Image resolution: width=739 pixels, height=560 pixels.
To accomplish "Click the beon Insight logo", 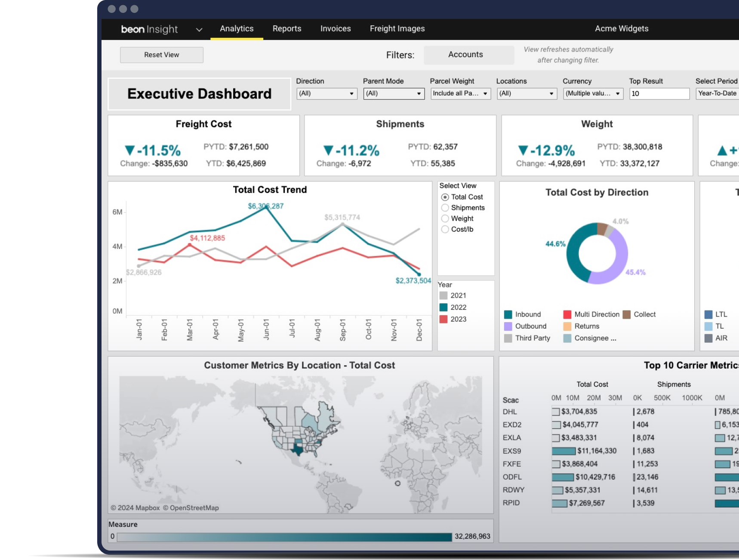I will point(149,29).
